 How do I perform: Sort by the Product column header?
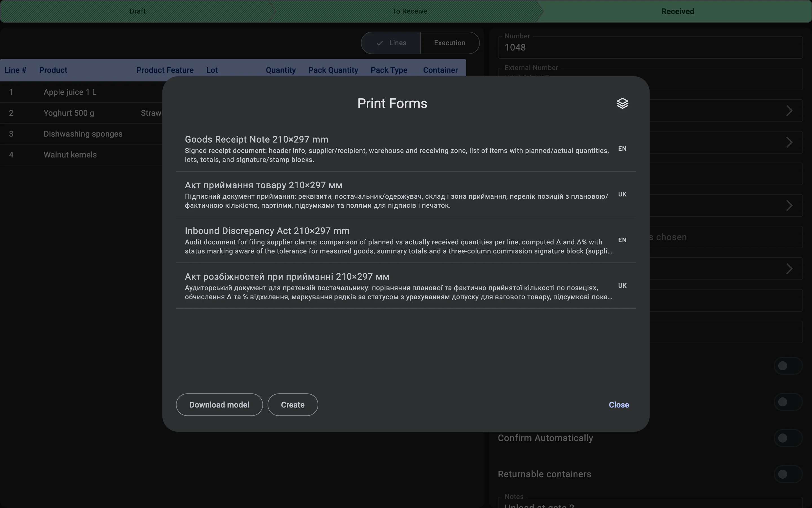53,70
